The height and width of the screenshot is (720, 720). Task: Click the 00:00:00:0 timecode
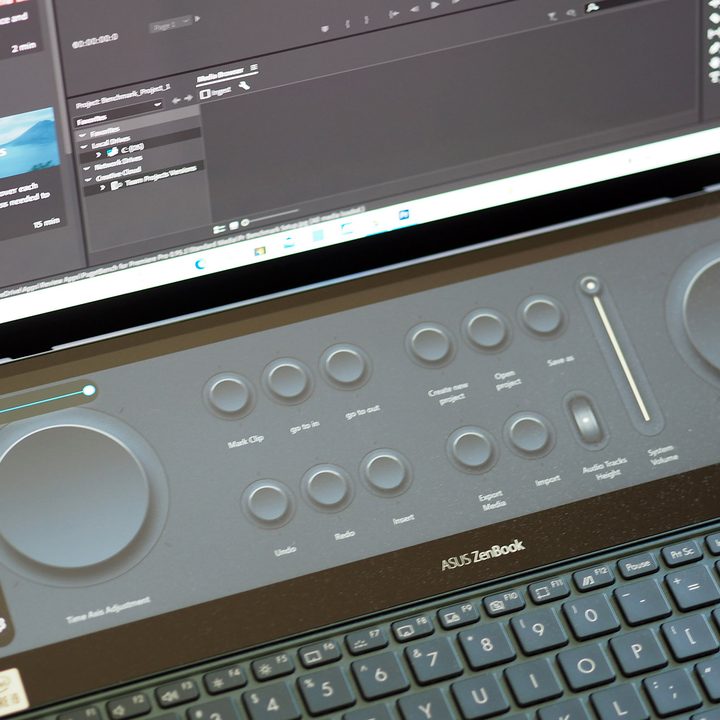click(x=96, y=40)
